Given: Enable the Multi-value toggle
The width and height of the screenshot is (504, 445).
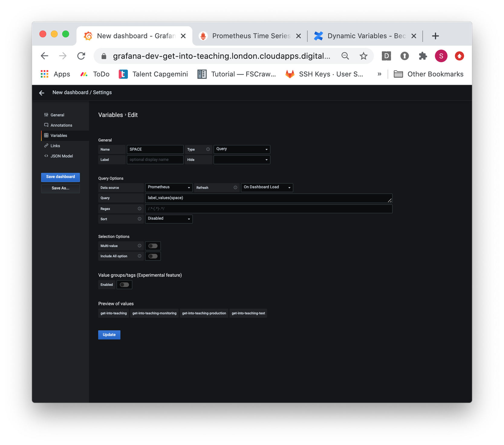Looking at the screenshot, I should pyautogui.click(x=153, y=246).
